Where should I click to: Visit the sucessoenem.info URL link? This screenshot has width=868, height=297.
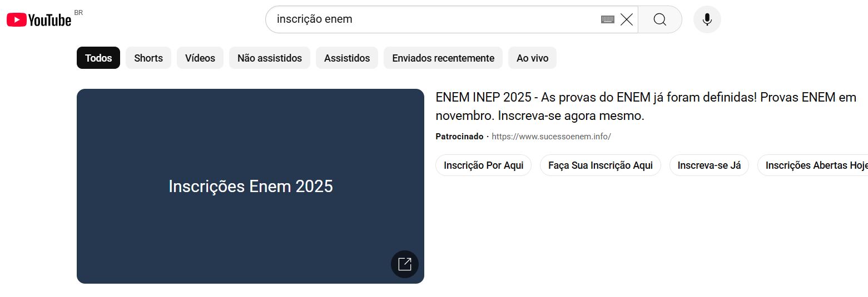[x=552, y=137]
